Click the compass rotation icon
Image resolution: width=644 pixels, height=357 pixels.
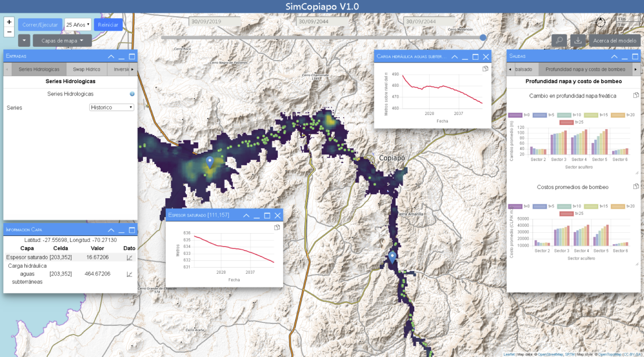600,22
